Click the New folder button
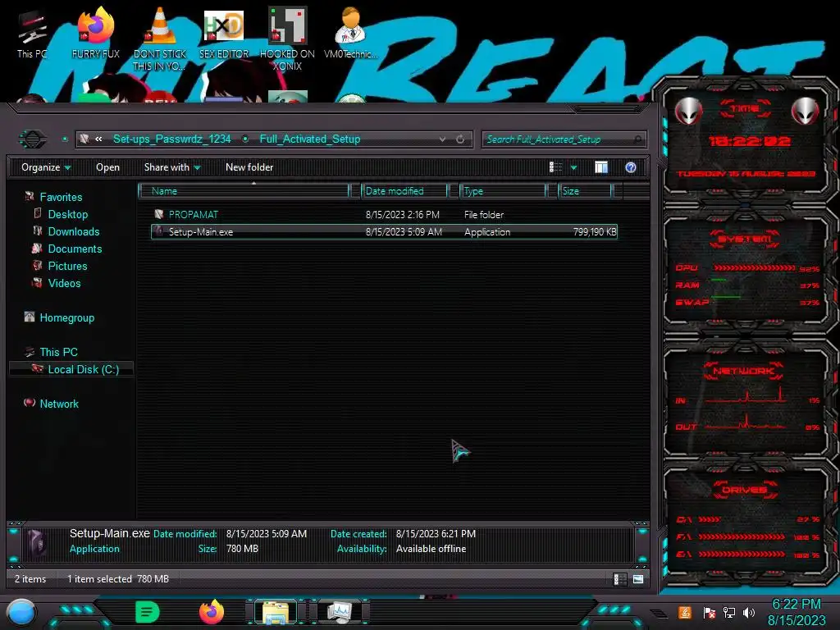Screen dimensions: 840x630 pyautogui.click(x=249, y=167)
